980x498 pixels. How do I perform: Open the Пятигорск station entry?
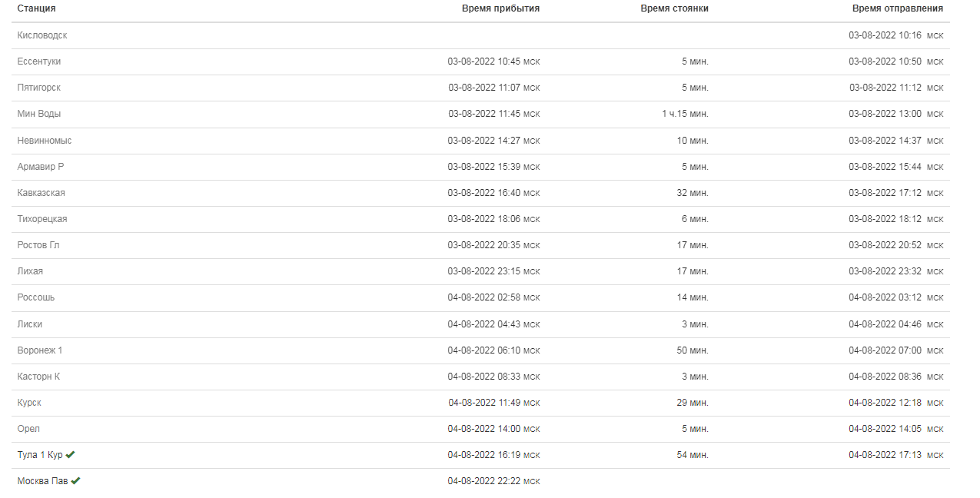pos(39,88)
